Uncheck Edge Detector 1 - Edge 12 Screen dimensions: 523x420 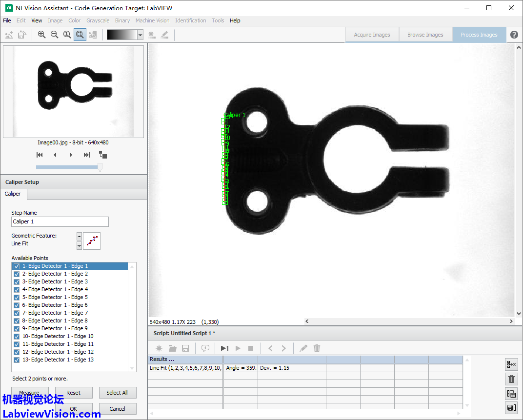pos(17,352)
